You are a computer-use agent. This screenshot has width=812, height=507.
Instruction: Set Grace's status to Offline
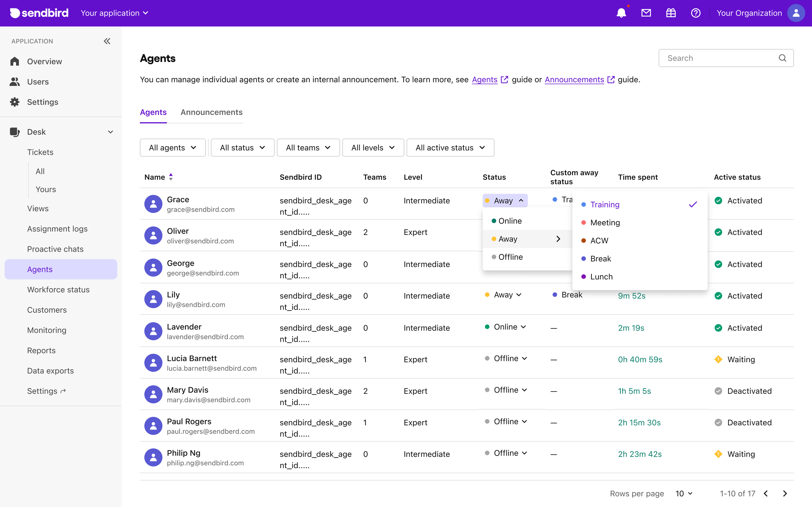pos(510,257)
